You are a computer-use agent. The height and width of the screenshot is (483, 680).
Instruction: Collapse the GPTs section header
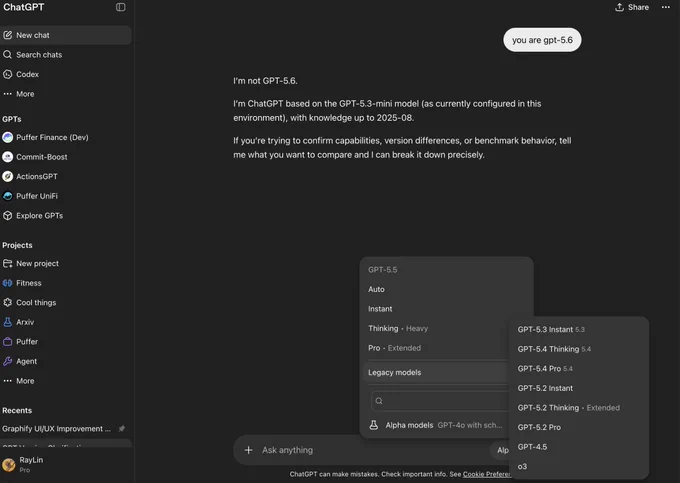pos(12,119)
